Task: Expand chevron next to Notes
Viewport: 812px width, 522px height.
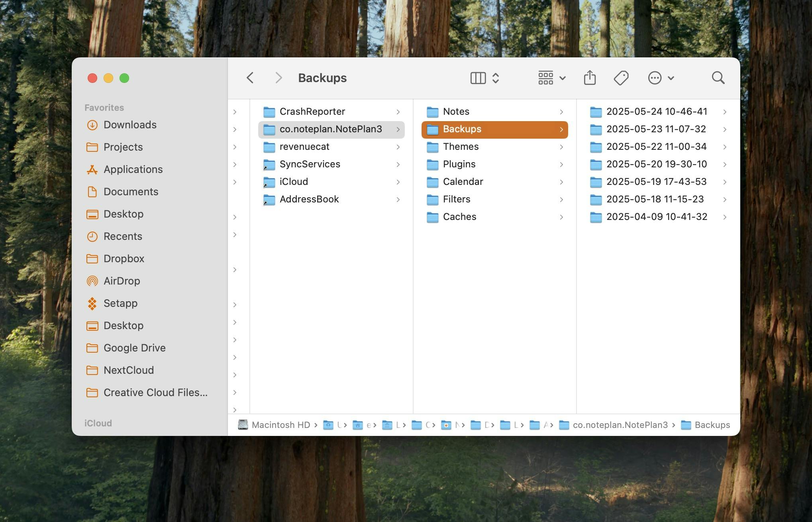Action: coord(561,112)
